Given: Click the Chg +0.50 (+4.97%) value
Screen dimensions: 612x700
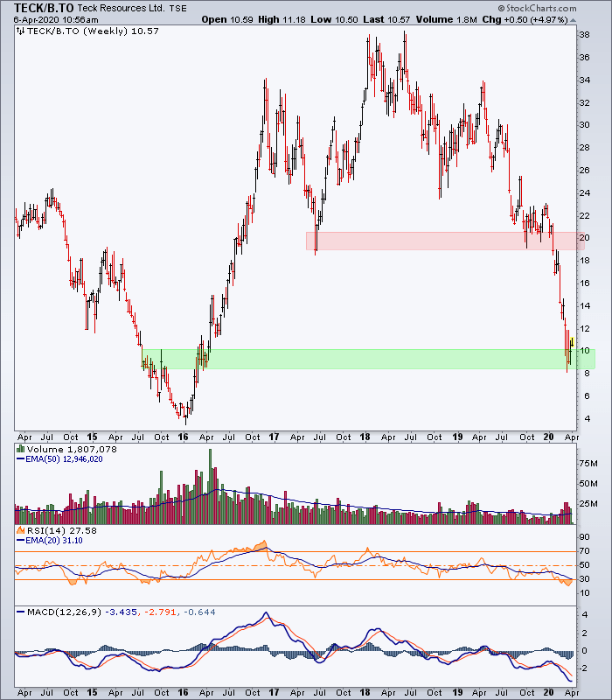Looking at the screenshot, I should (525, 19).
